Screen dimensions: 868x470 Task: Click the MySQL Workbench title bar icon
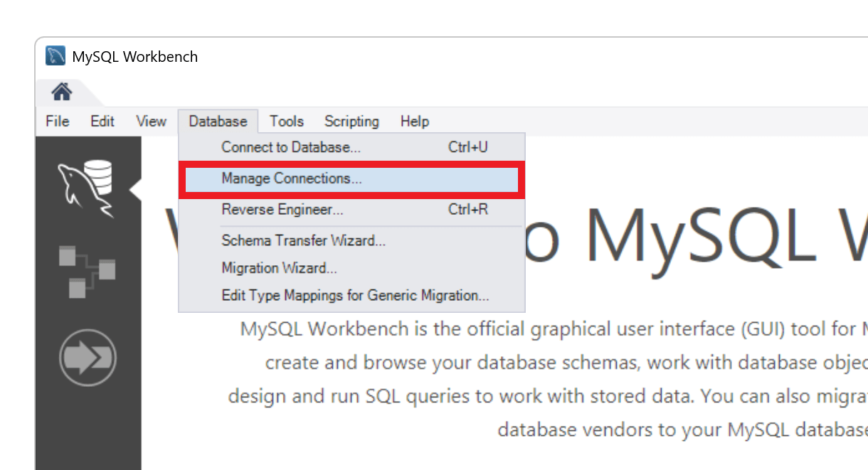coord(55,56)
